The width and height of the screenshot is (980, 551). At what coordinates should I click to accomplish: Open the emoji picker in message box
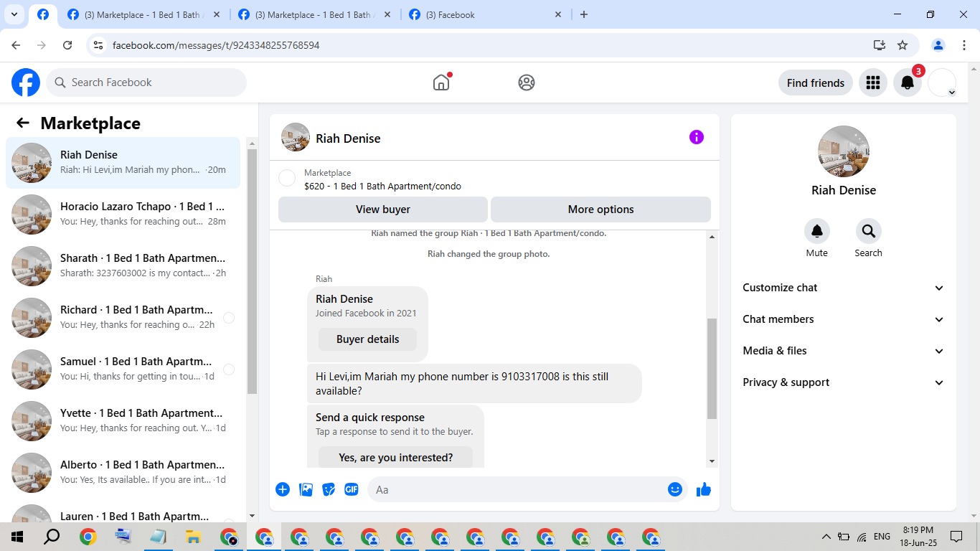[675, 489]
